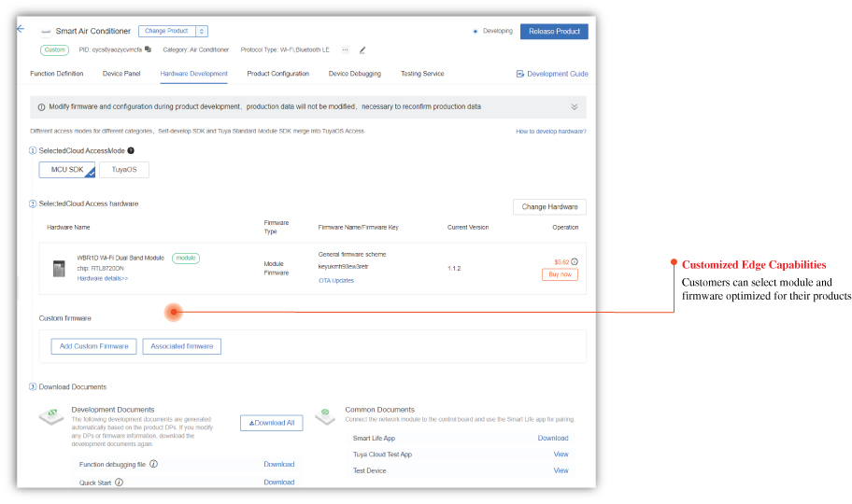Open the more options ellipsis icon
The height and width of the screenshot is (504, 852).
pyautogui.click(x=345, y=49)
